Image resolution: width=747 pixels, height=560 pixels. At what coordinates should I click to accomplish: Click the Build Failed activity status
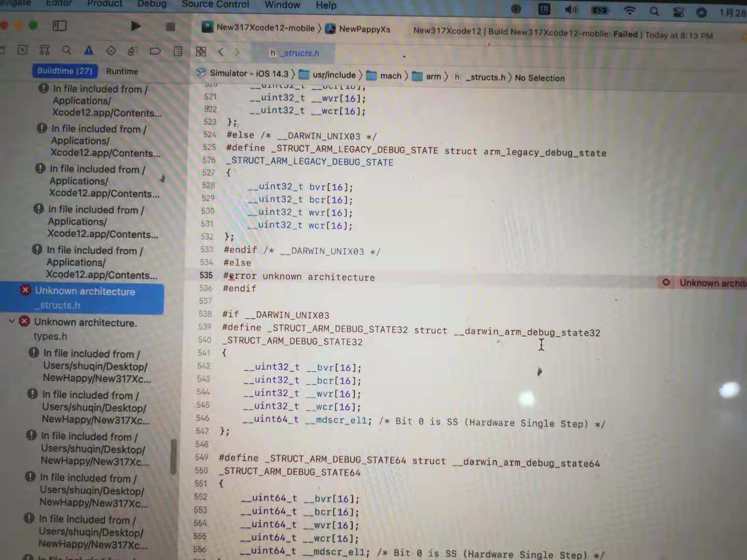point(563,33)
